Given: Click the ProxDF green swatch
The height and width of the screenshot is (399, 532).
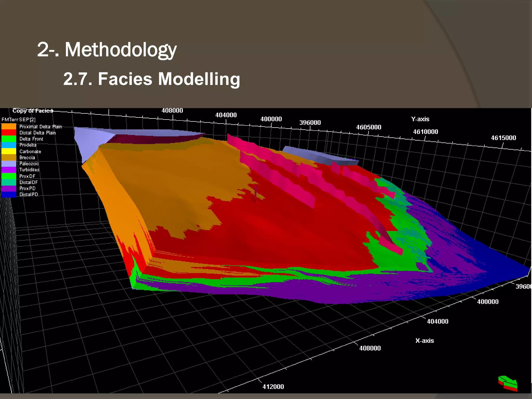Looking at the screenshot, I should (x=9, y=176).
